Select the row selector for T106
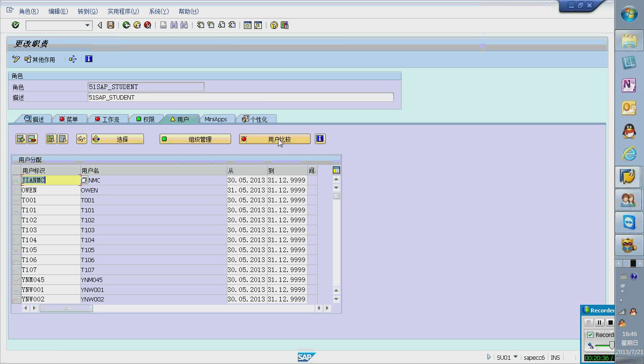The width and height of the screenshot is (644, 364). click(17, 260)
